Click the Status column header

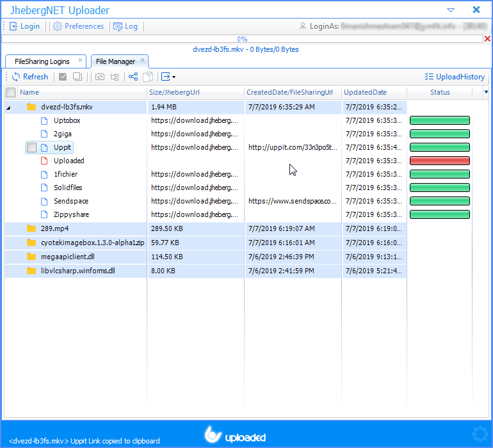coord(440,92)
